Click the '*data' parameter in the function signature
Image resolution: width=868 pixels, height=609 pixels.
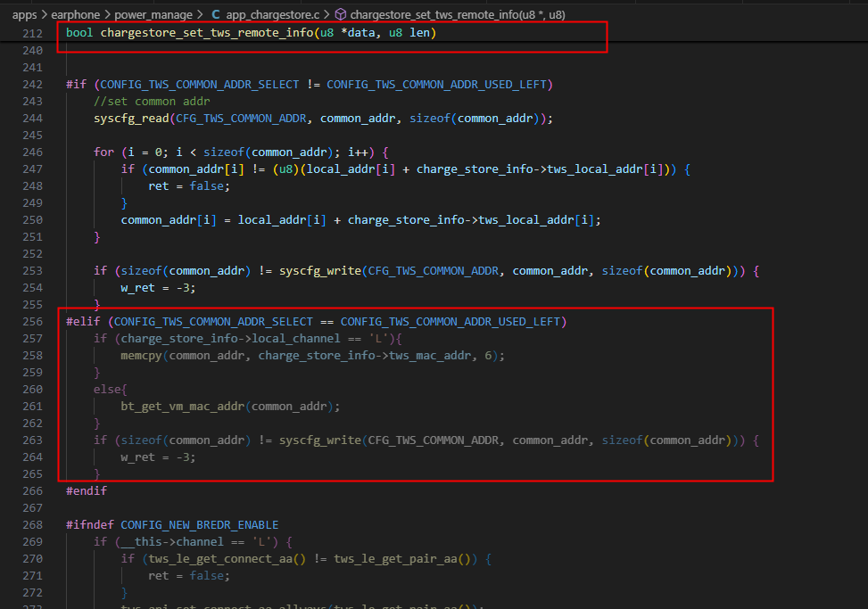pyautogui.click(x=358, y=33)
